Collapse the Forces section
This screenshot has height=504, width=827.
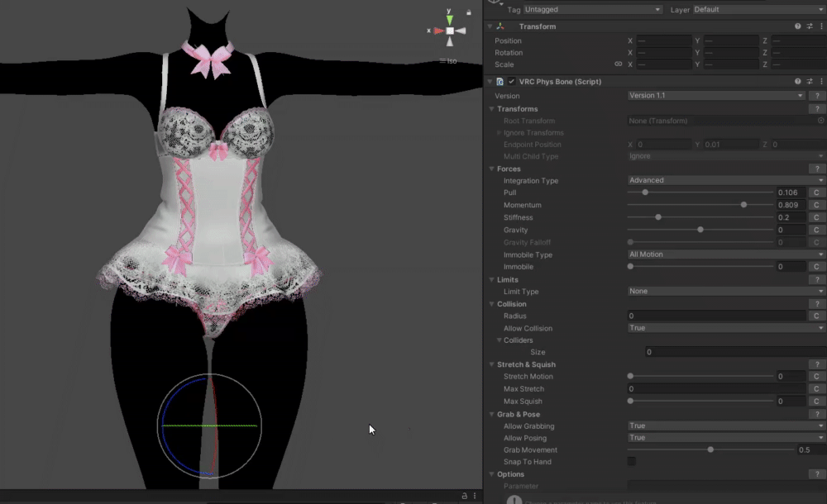pos(491,169)
